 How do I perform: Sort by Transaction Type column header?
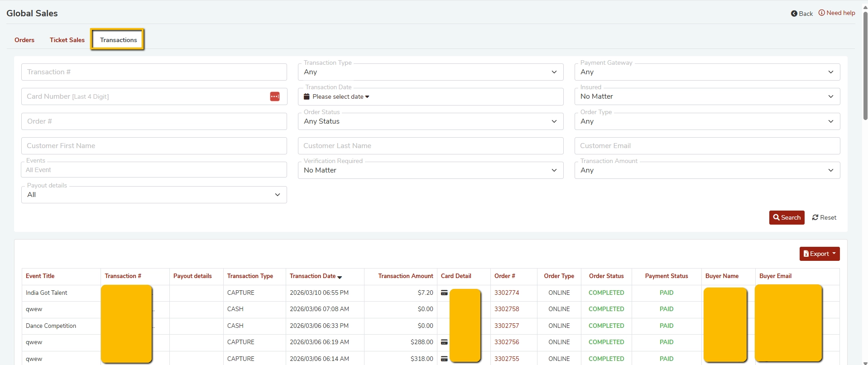(x=250, y=276)
